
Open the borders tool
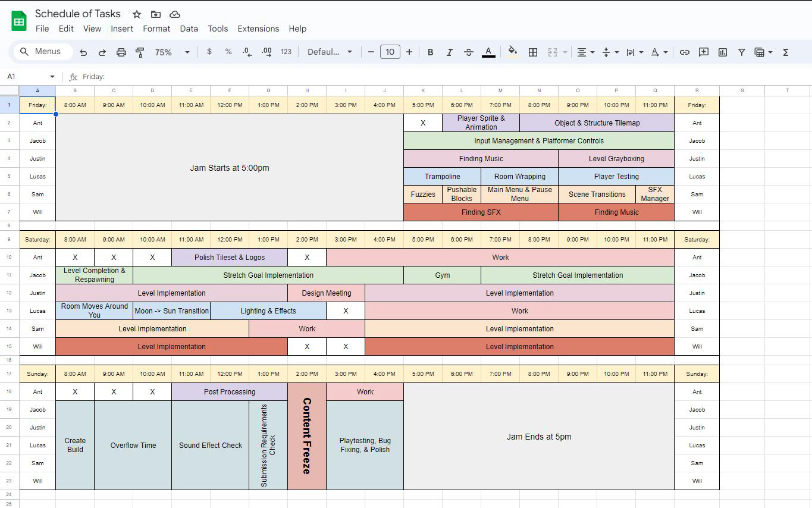click(533, 52)
